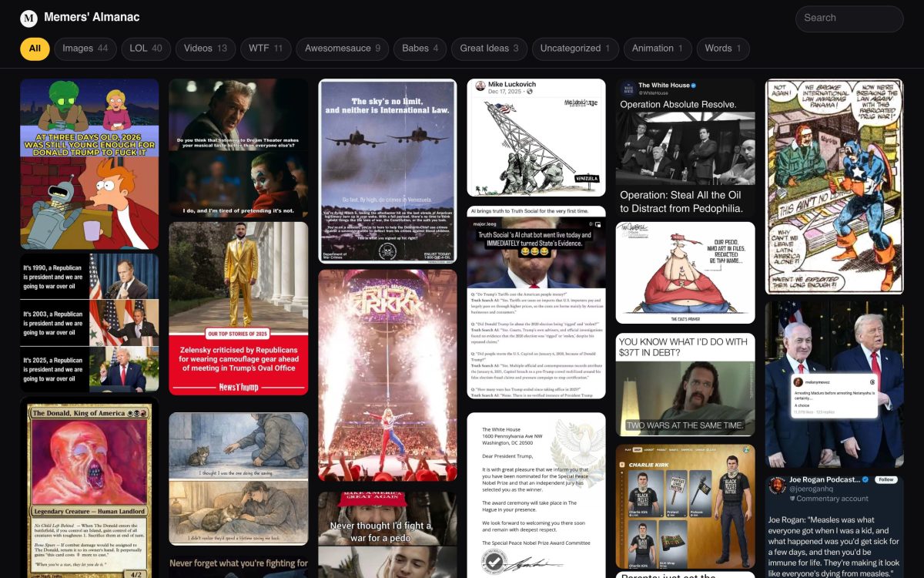Screen dimensions: 924x578
Task: Click the round M logo icon
Action: (28, 18)
